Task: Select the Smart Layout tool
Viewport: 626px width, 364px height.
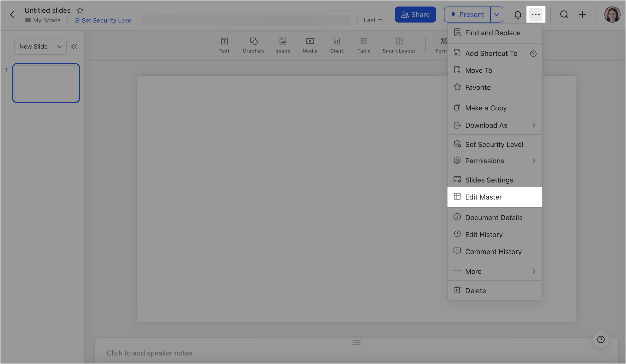Action: [x=399, y=45]
